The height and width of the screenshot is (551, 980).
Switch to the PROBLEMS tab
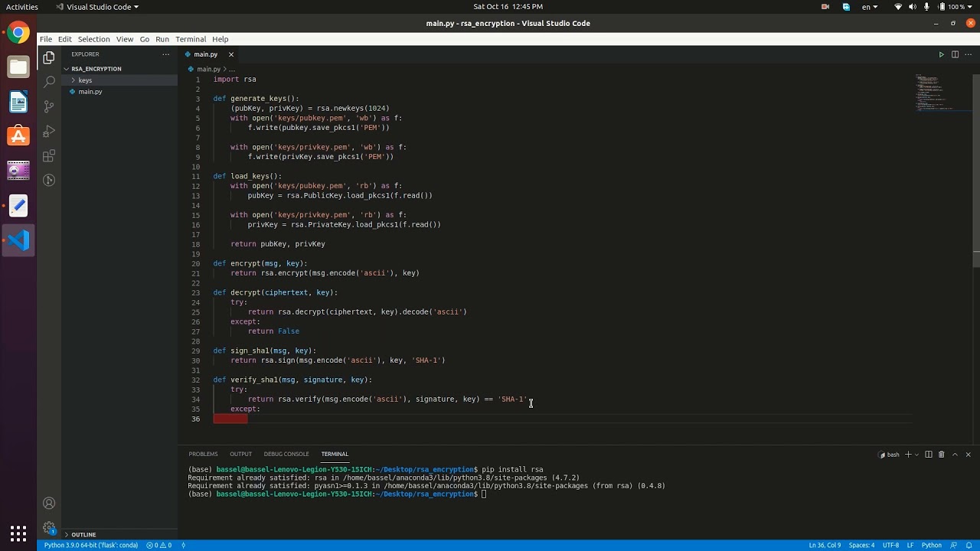click(x=203, y=454)
